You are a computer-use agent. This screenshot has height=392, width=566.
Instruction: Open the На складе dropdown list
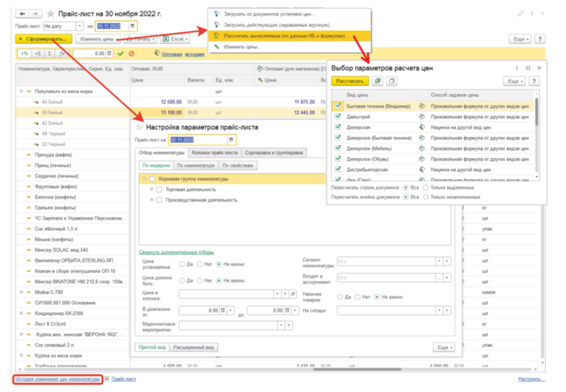tap(439, 311)
